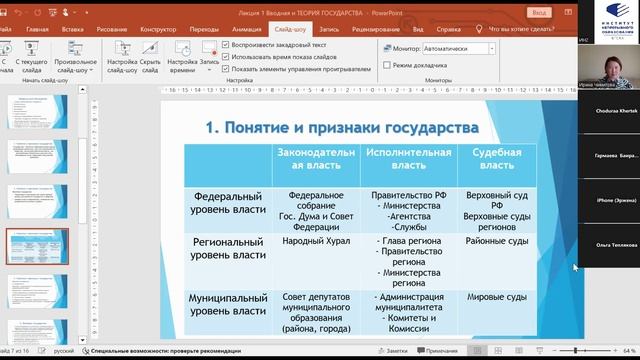Select the first slide thumbnail in panel

[38, 111]
